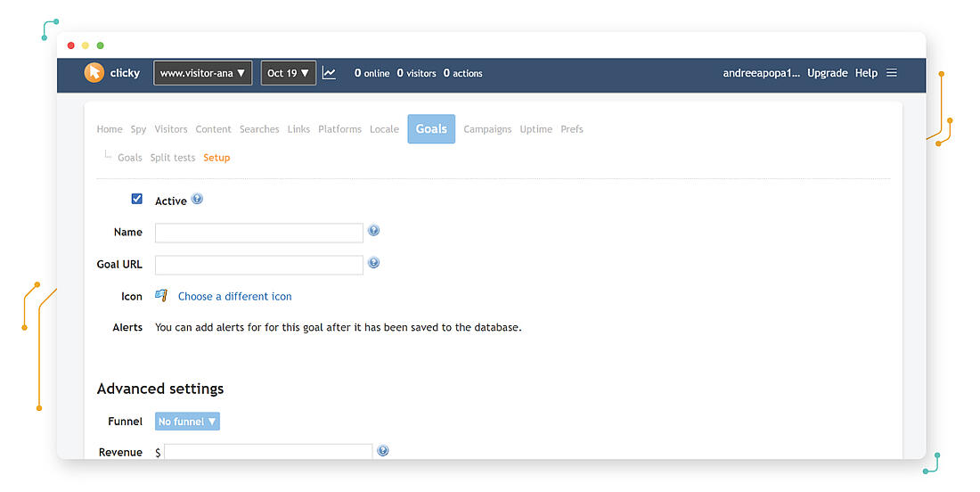
Task: Go to the Home tab
Action: click(110, 129)
